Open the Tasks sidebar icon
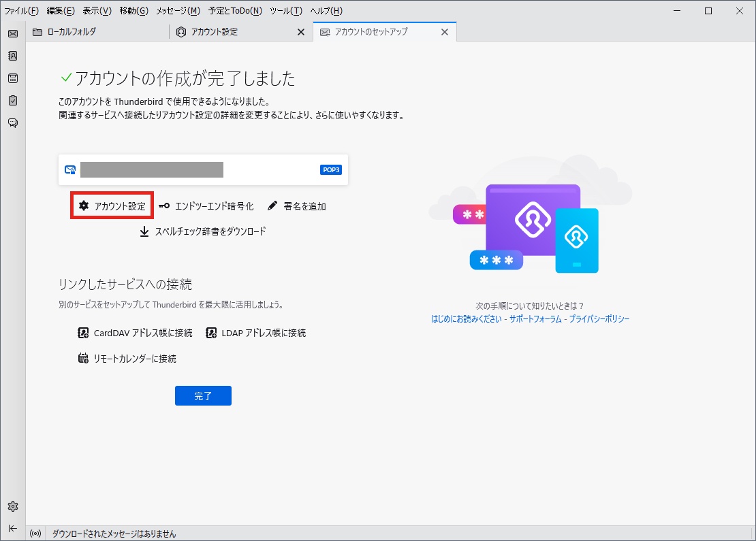756x541 pixels. point(13,100)
